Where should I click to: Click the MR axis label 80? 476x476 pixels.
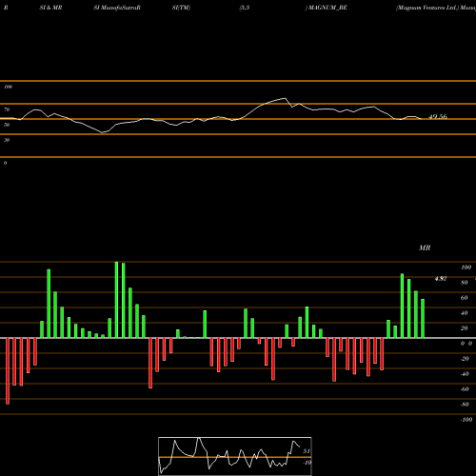[x=465, y=283]
